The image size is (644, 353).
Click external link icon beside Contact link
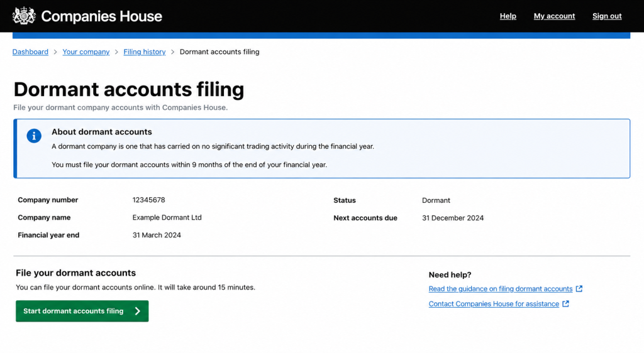coord(565,304)
